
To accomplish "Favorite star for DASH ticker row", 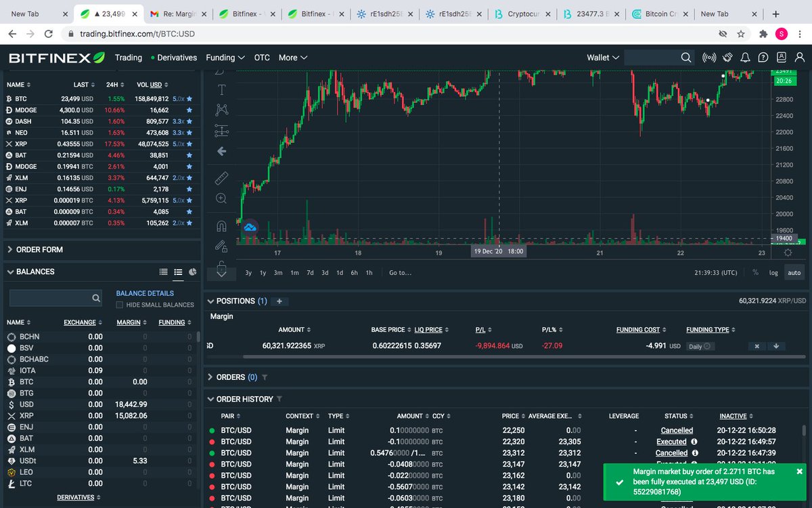I will coord(189,121).
